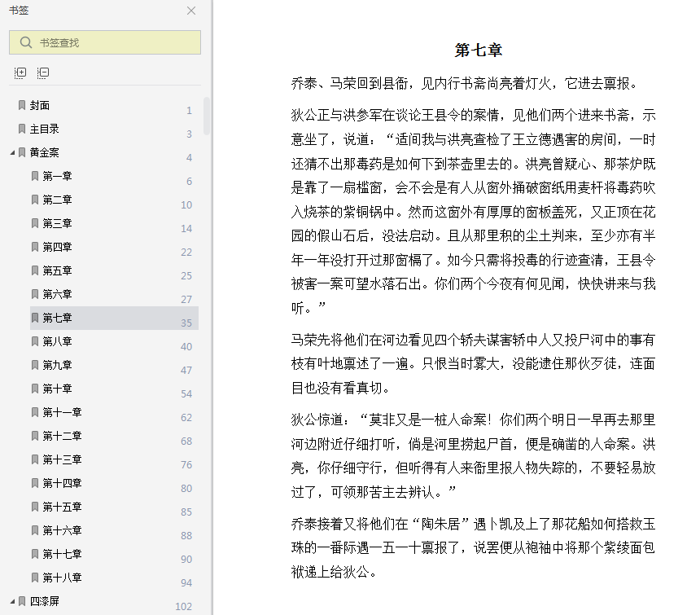Open 第十二章 bookmark entry
This screenshot has height=615, width=700.
[x=62, y=436]
